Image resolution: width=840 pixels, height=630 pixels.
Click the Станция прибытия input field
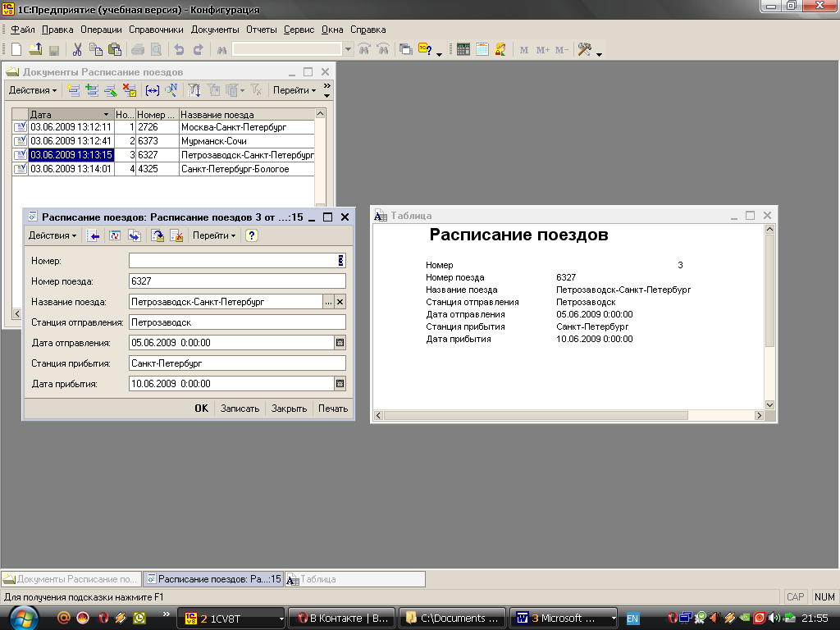(237, 363)
